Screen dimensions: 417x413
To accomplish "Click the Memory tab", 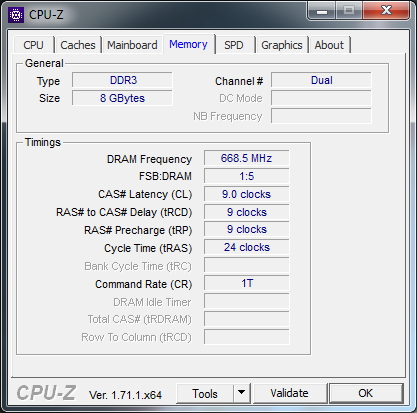I will coord(188,44).
